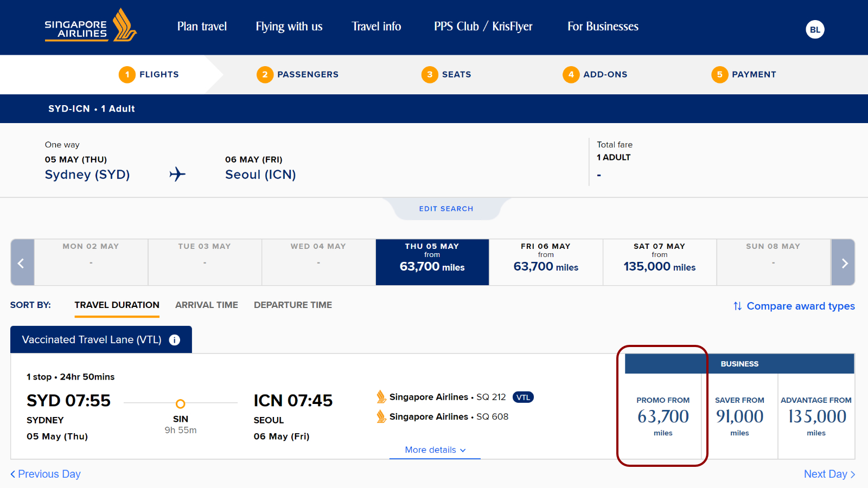Click the VTL badge beside SQ 212

523,397
